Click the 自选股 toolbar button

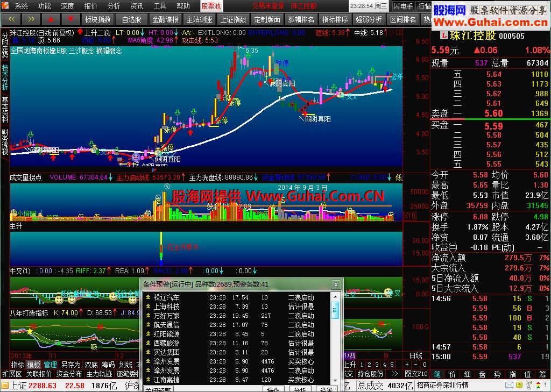[131, 19]
